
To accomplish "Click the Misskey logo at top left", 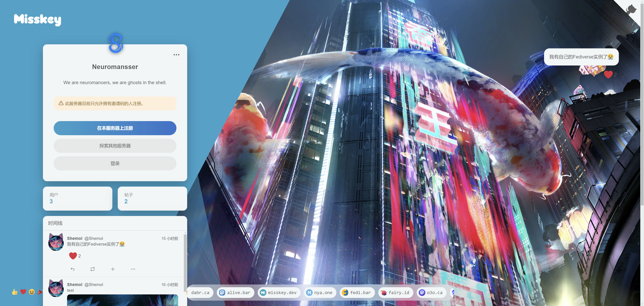I will tap(38, 19).
